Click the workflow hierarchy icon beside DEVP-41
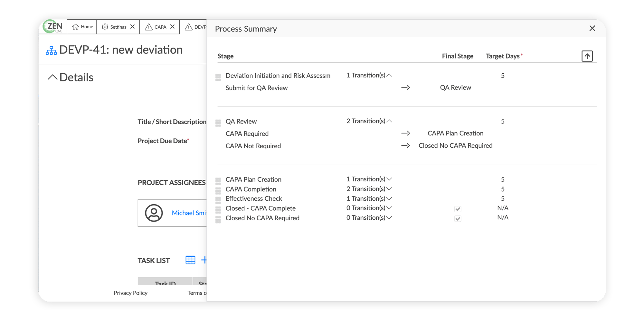 51,50
